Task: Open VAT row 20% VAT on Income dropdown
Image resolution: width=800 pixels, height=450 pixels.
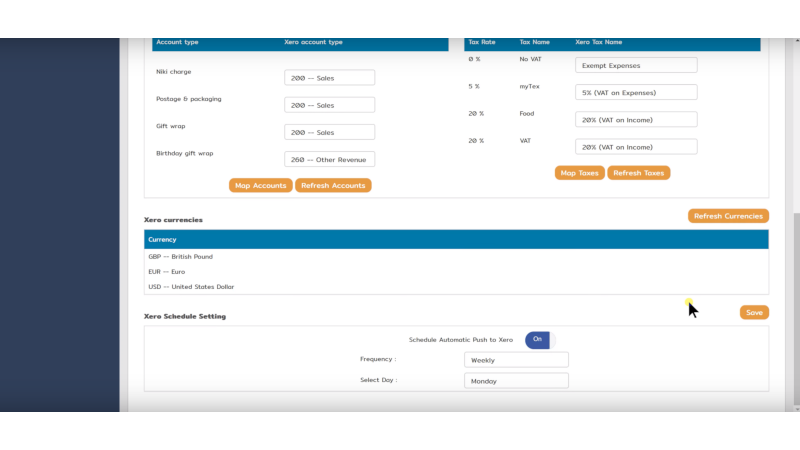Action: pos(636,147)
